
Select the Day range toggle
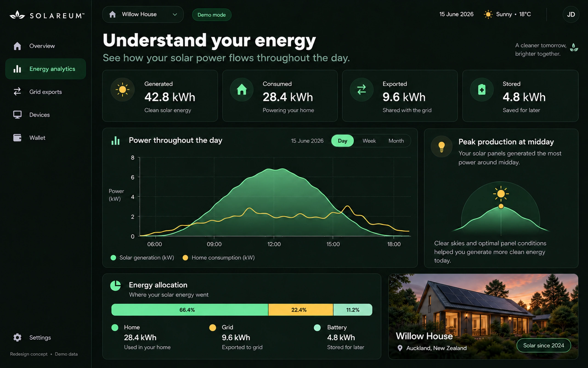342,141
